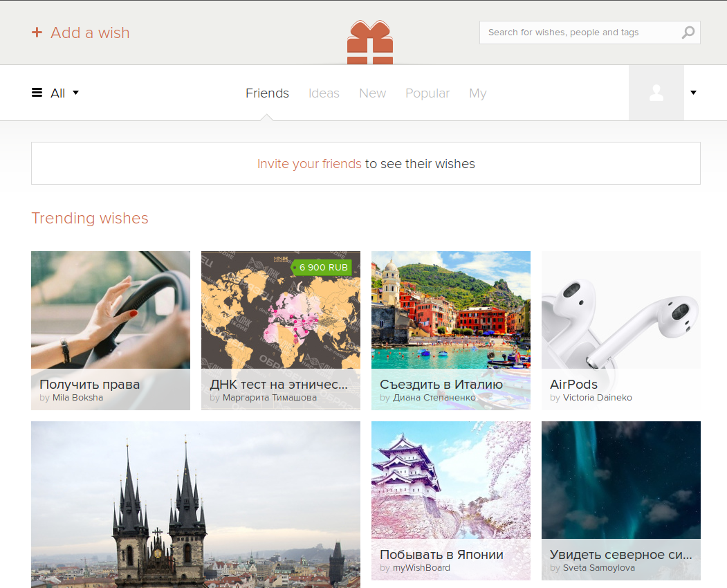Open the user profile avatar icon
This screenshot has width=727, height=588.
[656, 93]
